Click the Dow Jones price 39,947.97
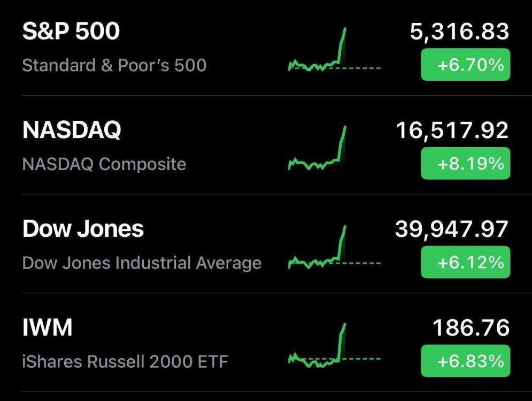532x401 pixels. tap(452, 229)
